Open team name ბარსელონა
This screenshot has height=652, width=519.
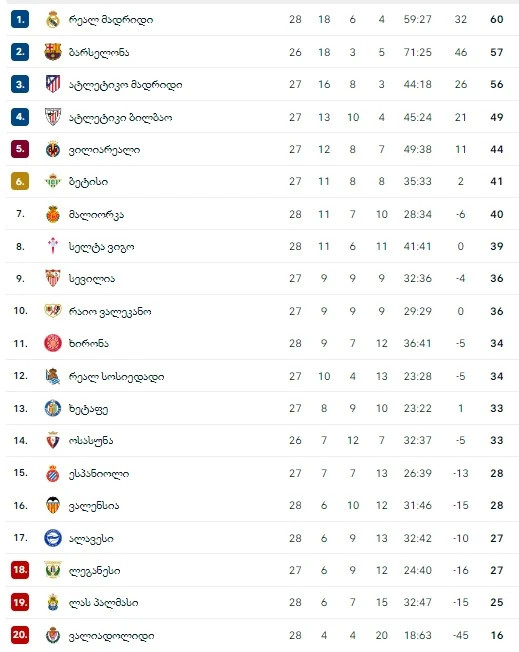[99, 52]
